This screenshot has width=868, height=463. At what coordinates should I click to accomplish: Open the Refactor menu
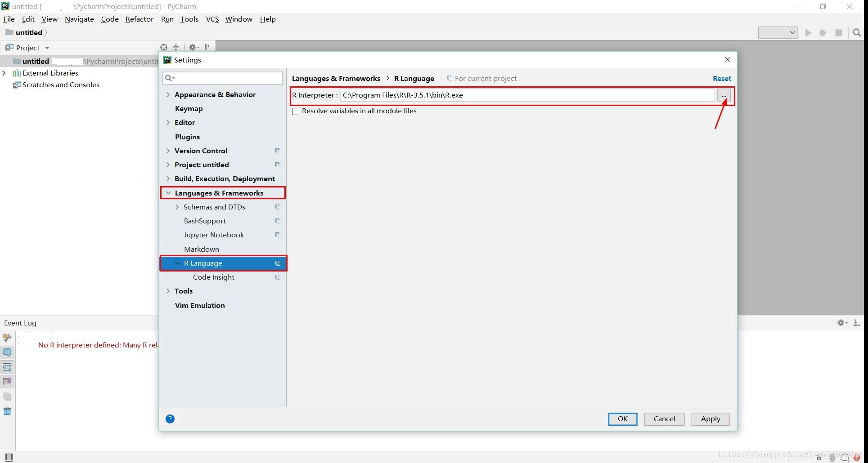pos(139,19)
